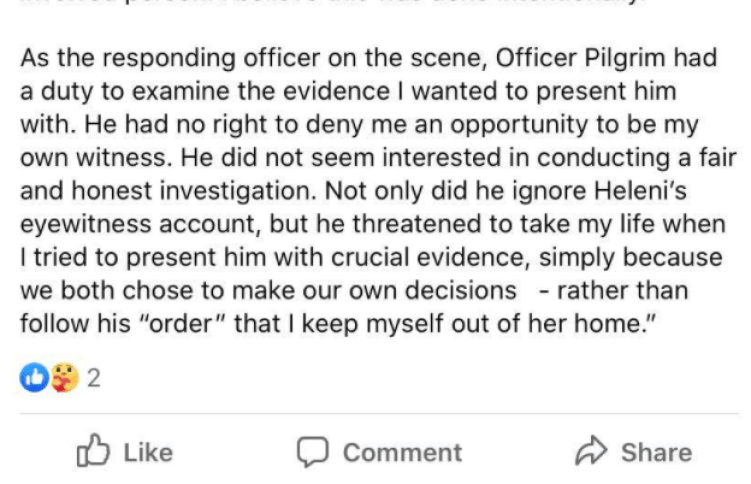
Task: Click the care hug emoji reaction
Action: 64,378
